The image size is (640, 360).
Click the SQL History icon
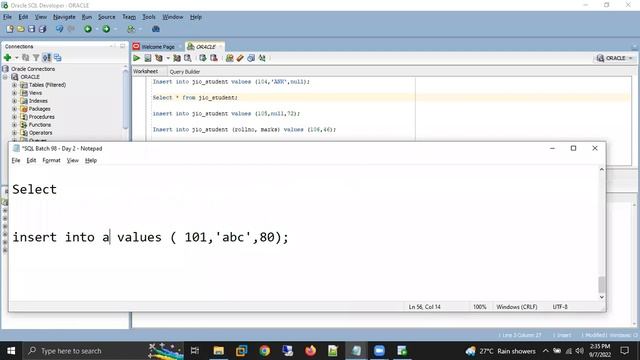point(251,58)
